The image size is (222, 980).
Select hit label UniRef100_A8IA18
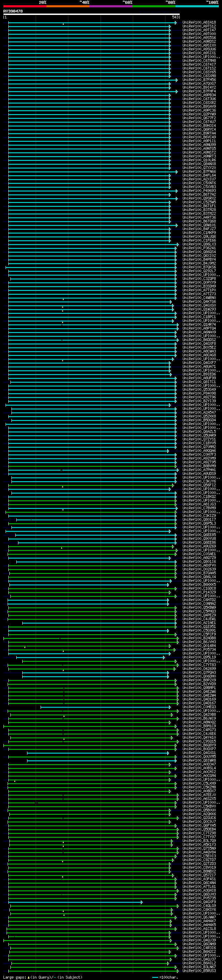click(x=199, y=23)
